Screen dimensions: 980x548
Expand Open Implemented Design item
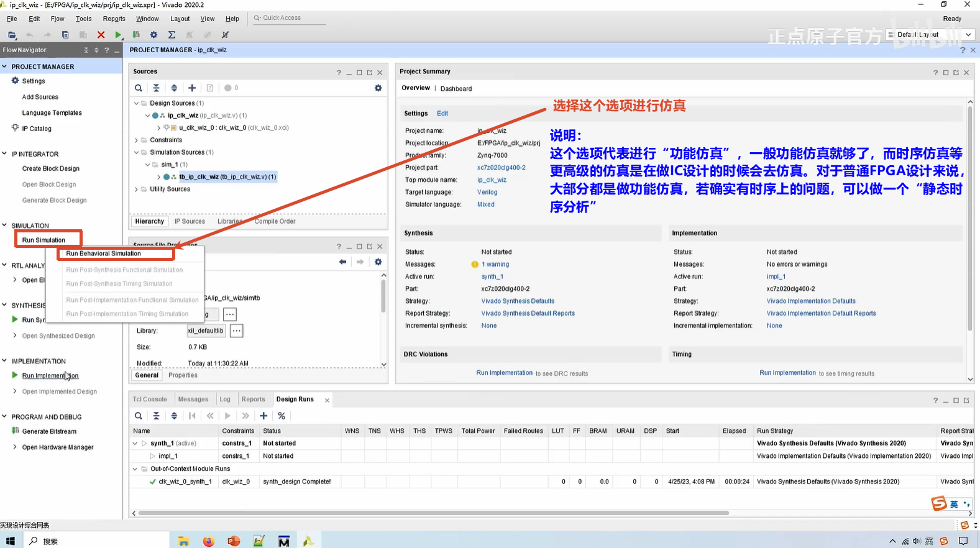(15, 391)
